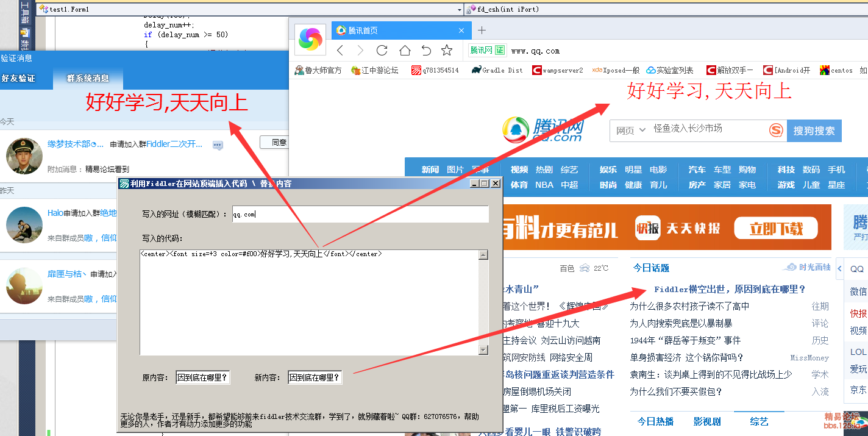Open the 视频 navigation link
Screen dimensions: 868x436
coord(519,170)
